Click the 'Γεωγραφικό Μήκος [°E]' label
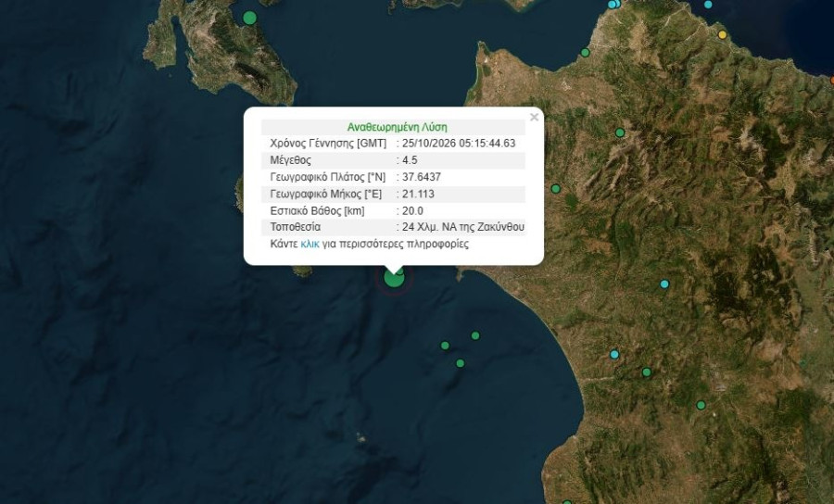The image size is (834, 504). pos(326,194)
